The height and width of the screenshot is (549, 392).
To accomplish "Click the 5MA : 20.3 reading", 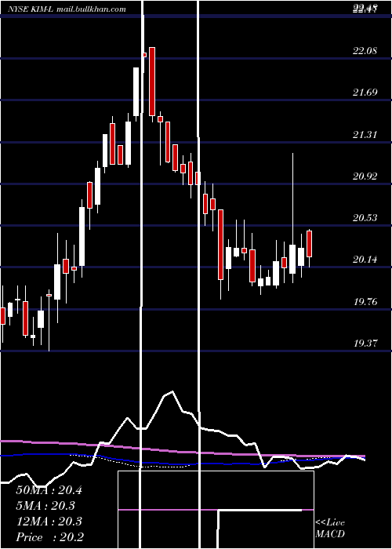I will click(x=45, y=506).
